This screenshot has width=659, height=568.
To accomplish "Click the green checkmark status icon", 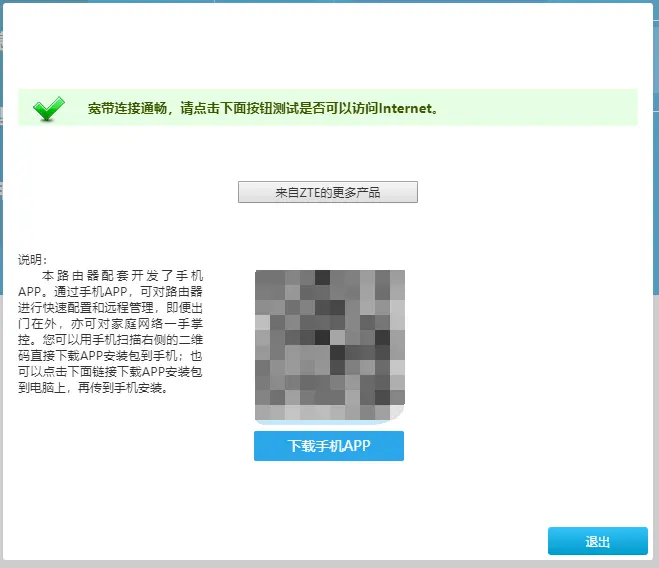I will click(49, 108).
